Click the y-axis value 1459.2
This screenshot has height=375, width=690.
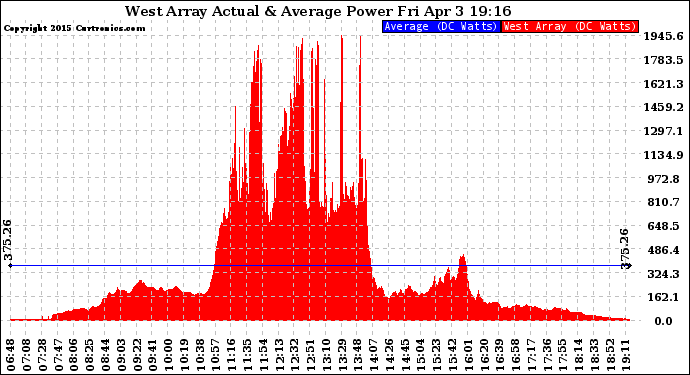(x=664, y=107)
